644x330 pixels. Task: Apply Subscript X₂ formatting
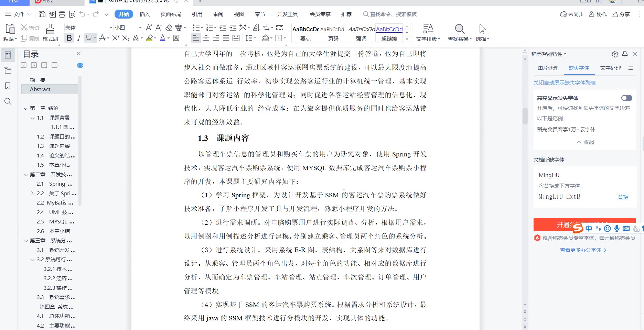[126, 38]
